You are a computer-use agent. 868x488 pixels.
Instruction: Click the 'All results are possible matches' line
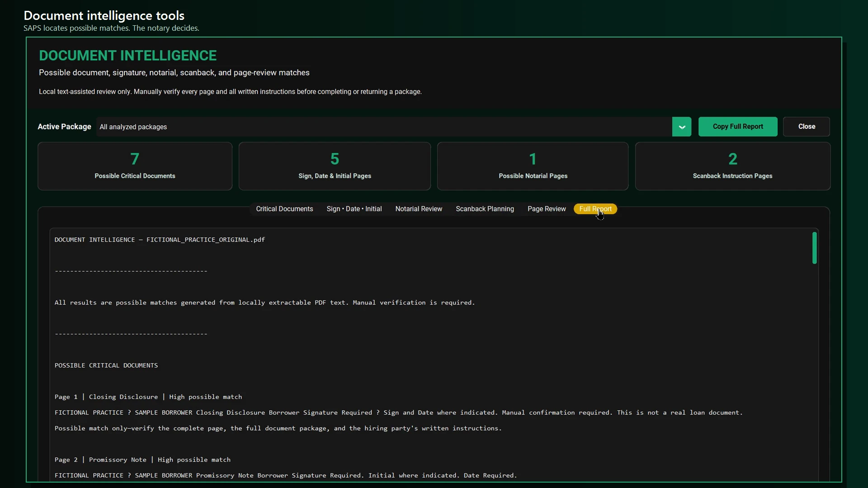pyautogui.click(x=264, y=302)
